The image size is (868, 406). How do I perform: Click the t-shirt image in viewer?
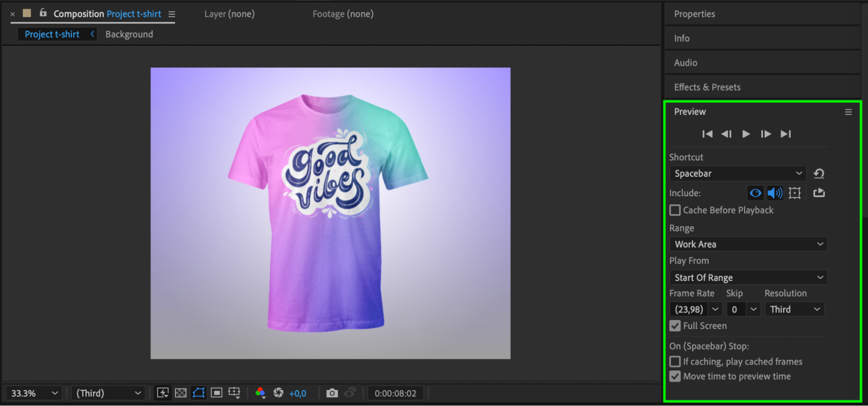coord(328,213)
